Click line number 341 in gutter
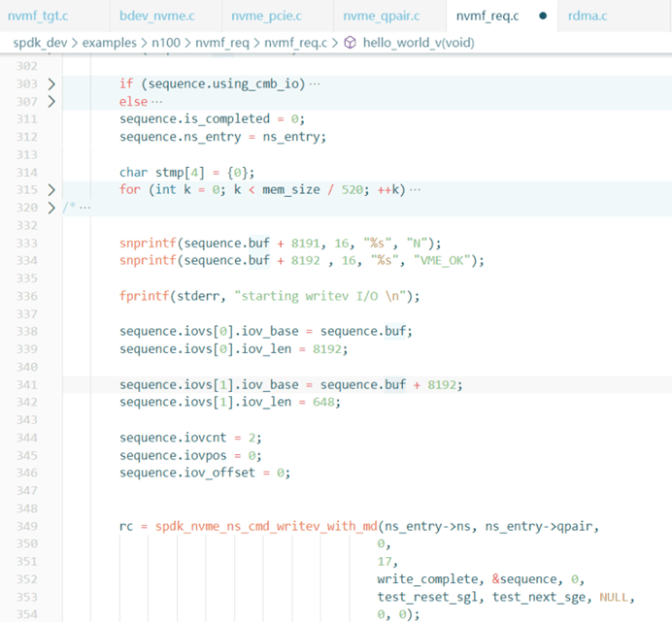Screen dimensions: 672x622 (27, 384)
